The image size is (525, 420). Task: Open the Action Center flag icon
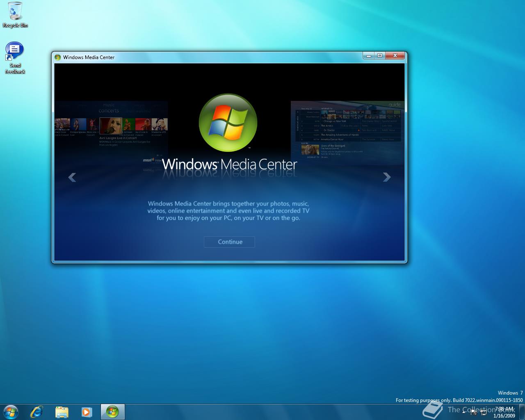click(474, 412)
